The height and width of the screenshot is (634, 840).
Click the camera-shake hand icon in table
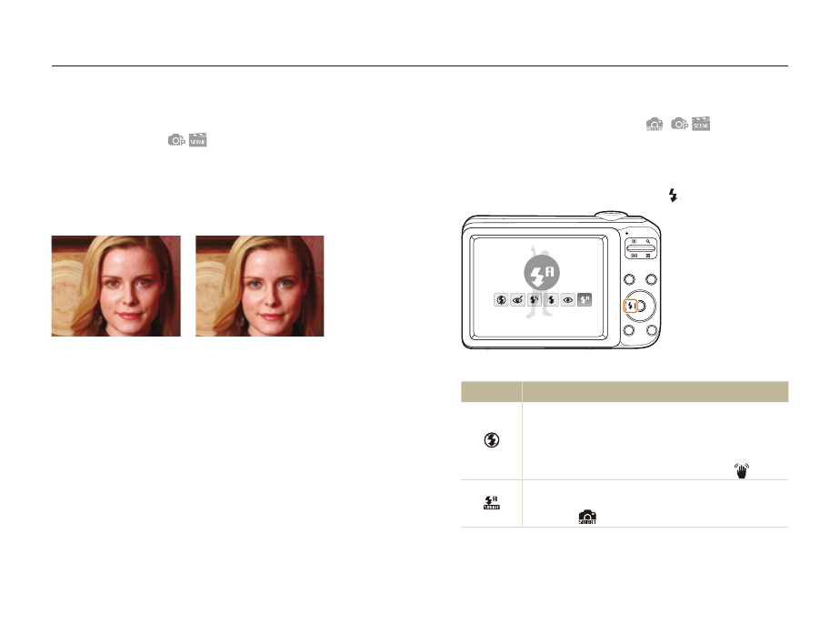[x=742, y=470]
